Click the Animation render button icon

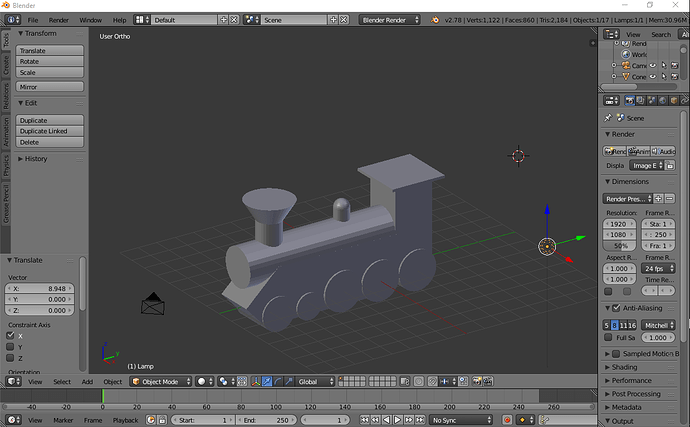coord(640,150)
